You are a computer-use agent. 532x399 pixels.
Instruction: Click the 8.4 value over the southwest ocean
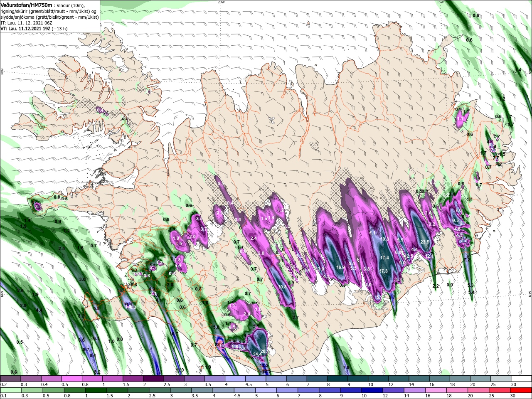[93, 355]
